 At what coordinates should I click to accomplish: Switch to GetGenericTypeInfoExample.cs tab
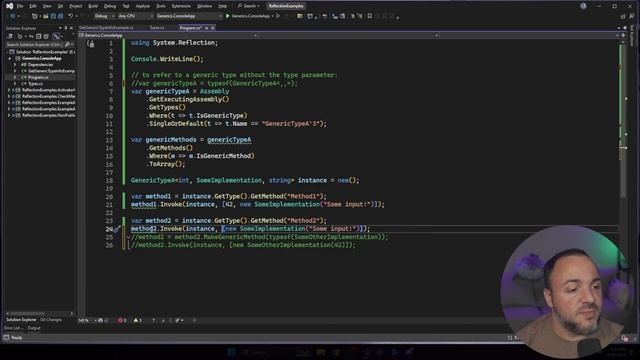tap(107, 28)
